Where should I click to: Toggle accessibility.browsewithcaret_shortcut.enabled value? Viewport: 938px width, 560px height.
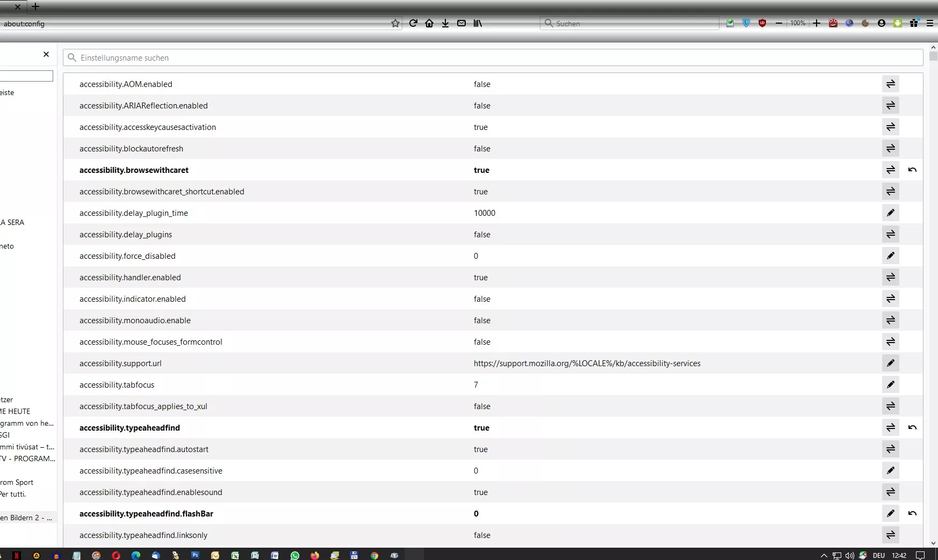tap(891, 191)
